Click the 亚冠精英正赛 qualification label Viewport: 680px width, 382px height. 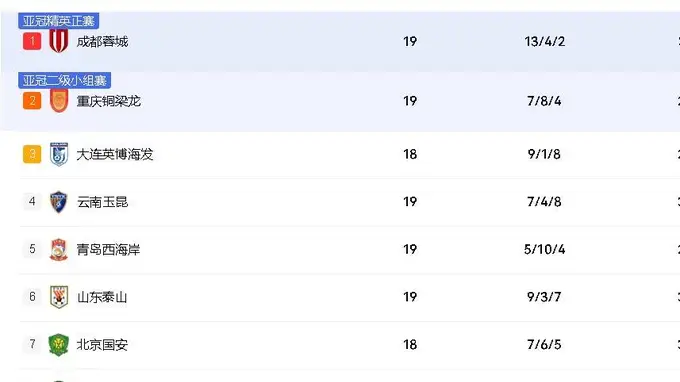59,20
